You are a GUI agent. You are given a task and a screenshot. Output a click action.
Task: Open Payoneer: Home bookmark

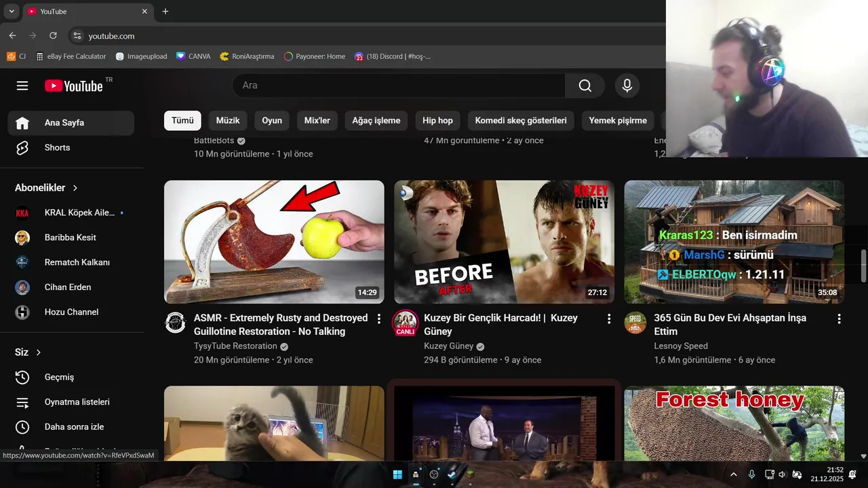315,56
